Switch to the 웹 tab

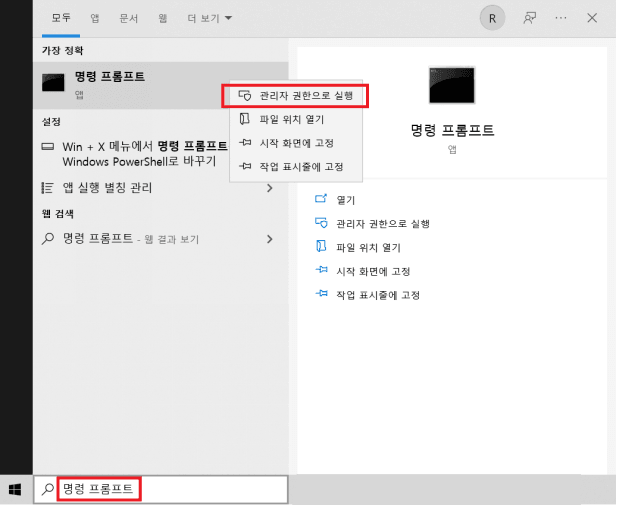pos(163,18)
